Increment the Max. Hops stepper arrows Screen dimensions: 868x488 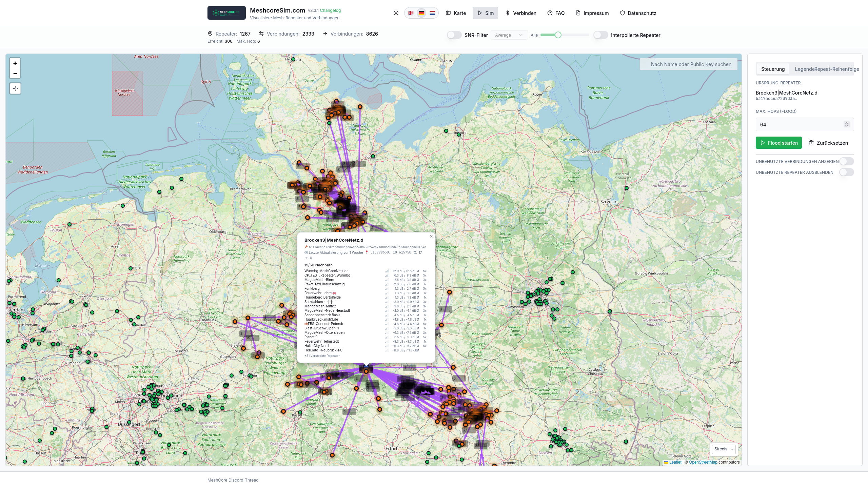[x=847, y=123]
